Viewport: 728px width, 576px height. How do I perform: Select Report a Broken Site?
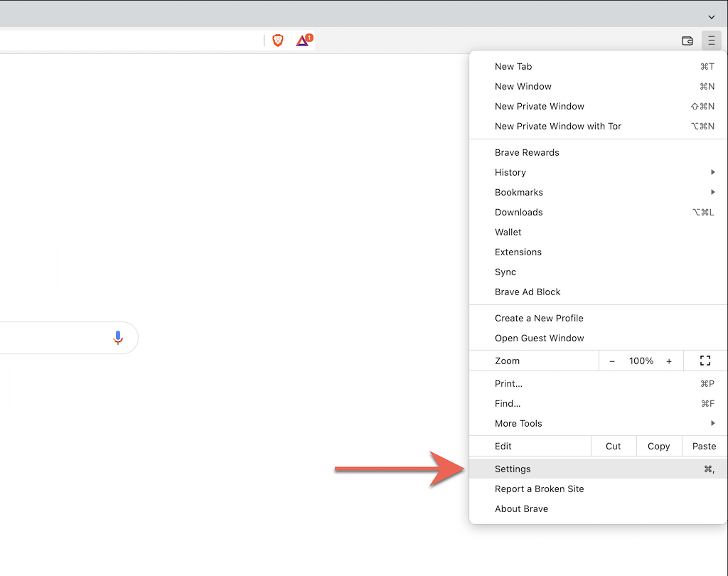(539, 489)
